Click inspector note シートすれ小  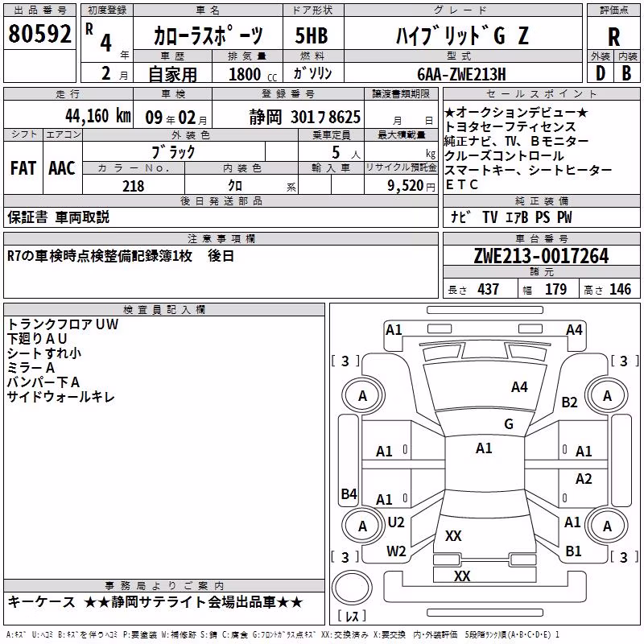(x=44, y=353)
